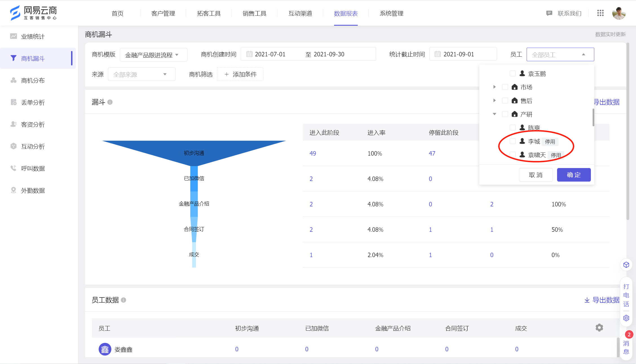The image size is (636, 364).
Task: Click the 打电话 floating button
Action: [x=626, y=295]
